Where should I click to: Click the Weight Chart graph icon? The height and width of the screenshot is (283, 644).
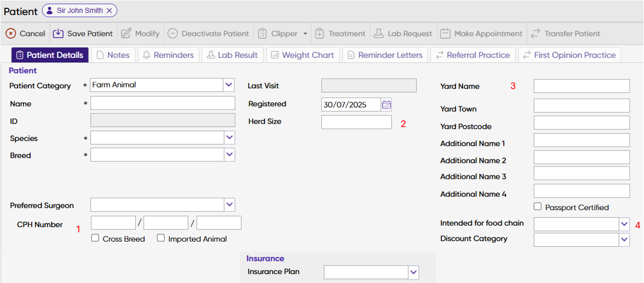coord(275,55)
